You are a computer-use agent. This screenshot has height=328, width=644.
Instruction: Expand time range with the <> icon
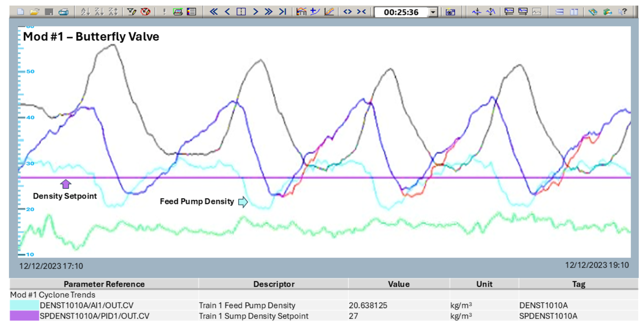click(347, 12)
